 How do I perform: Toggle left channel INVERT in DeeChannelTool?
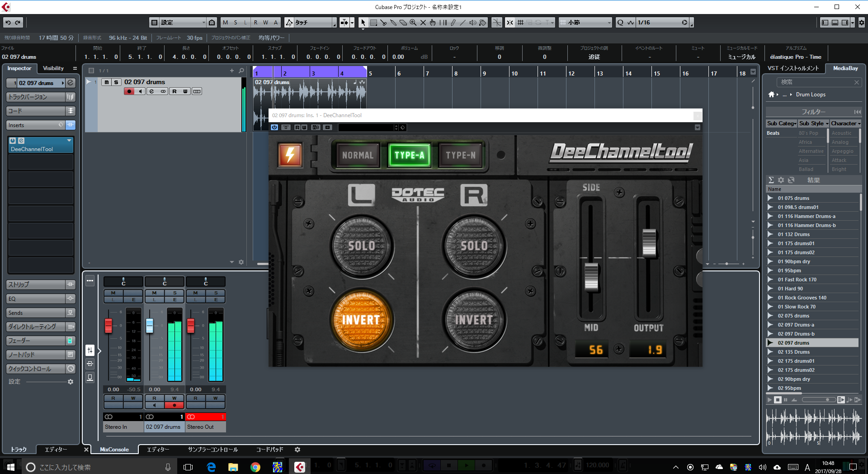(x=361, y=320)
